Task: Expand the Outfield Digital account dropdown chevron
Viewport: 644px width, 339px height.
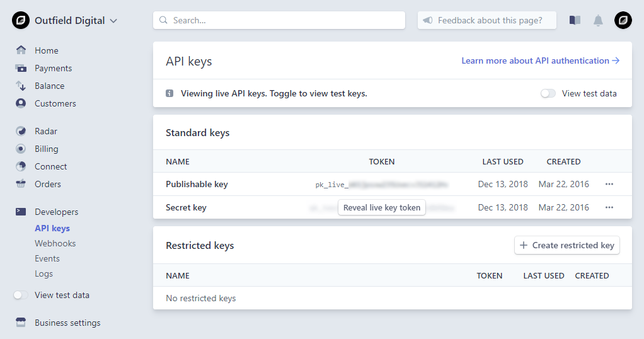Action: [x=114, y=21]
